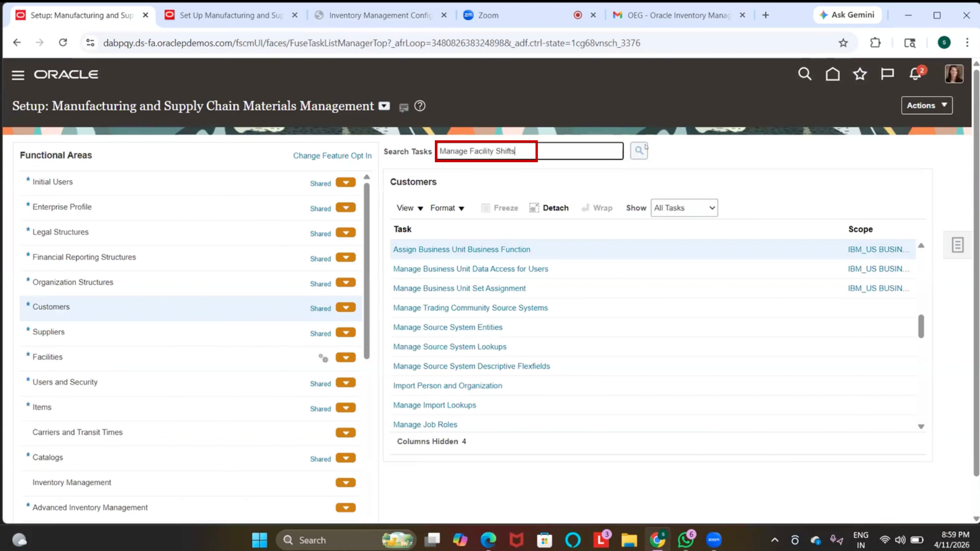Screen dimensions: 980x551
Task: Click the Detach table icon button
Action: (549, 208)
